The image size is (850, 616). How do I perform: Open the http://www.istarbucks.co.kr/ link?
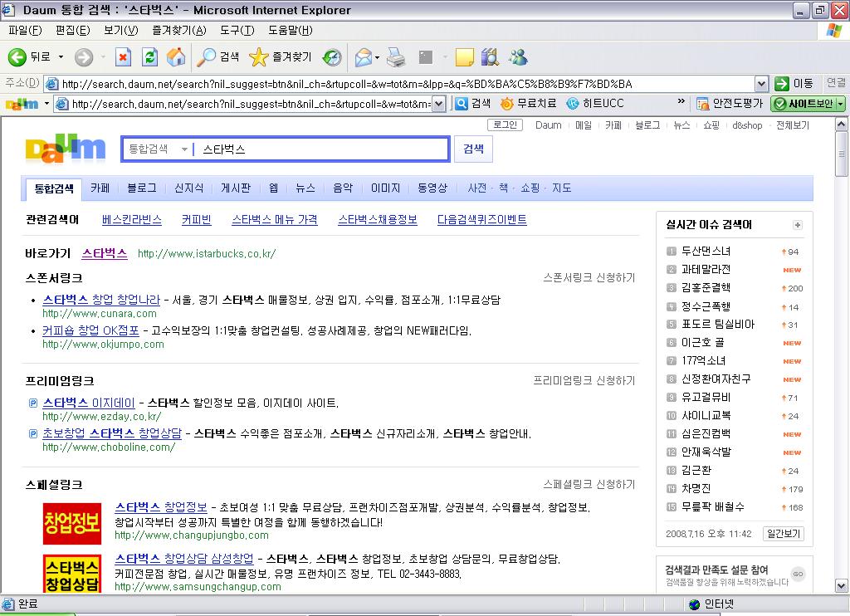click(x=207, y=254)
